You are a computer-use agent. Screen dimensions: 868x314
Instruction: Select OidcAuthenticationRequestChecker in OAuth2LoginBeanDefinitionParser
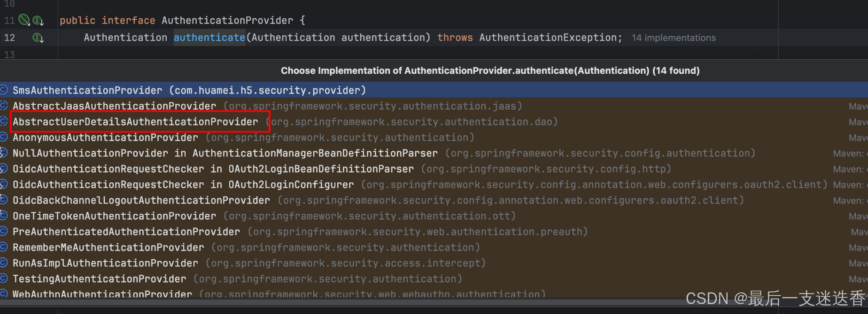tap(434, 169)
